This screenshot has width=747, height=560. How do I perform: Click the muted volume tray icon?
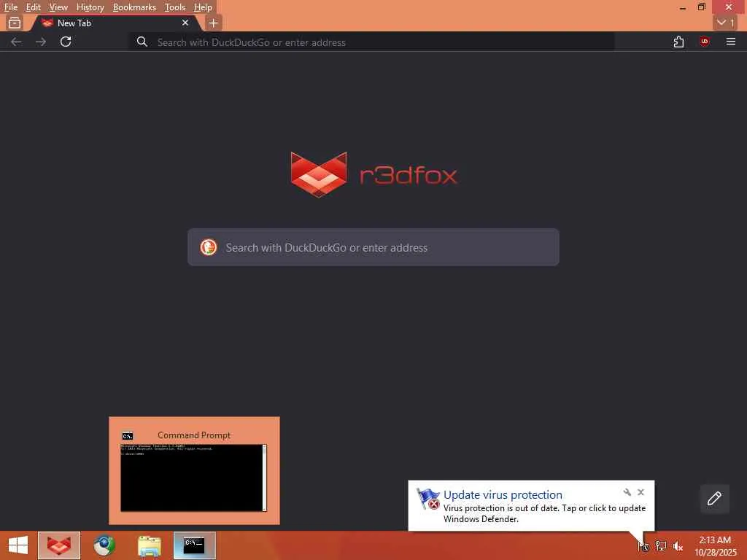pos(678,545)
